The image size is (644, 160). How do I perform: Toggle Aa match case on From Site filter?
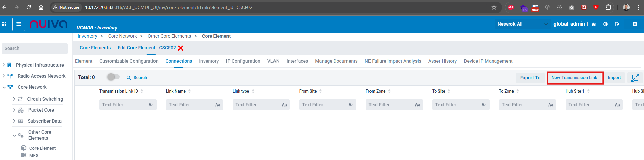point(351,105)
